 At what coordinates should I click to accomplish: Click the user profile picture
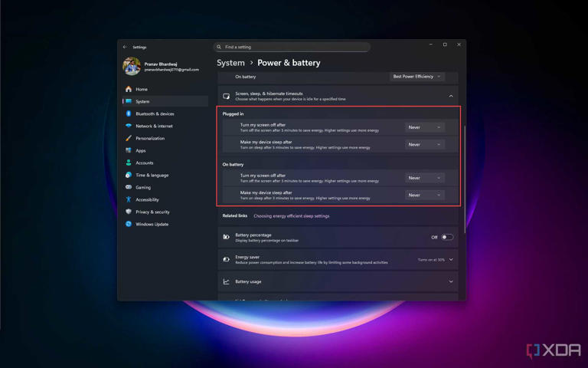tap(132, 66)
